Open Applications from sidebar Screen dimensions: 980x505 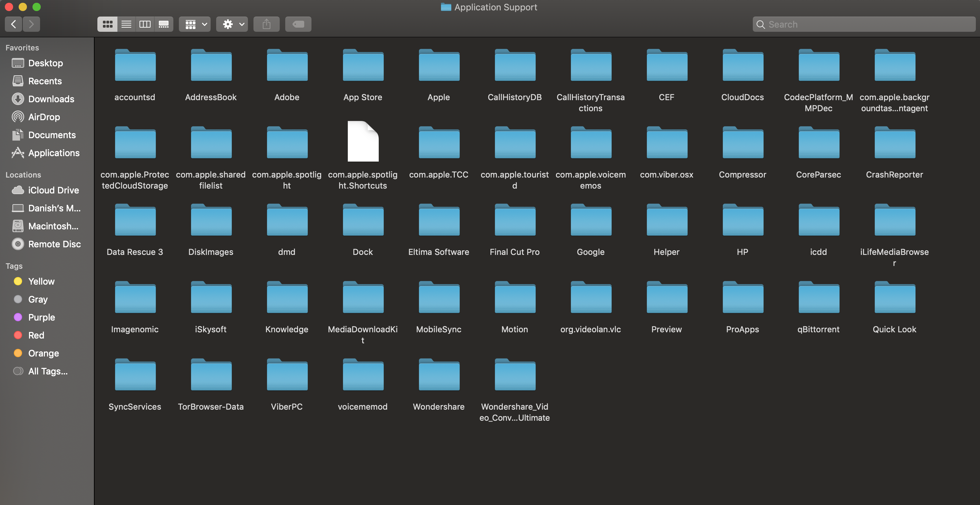click(54, 153)
